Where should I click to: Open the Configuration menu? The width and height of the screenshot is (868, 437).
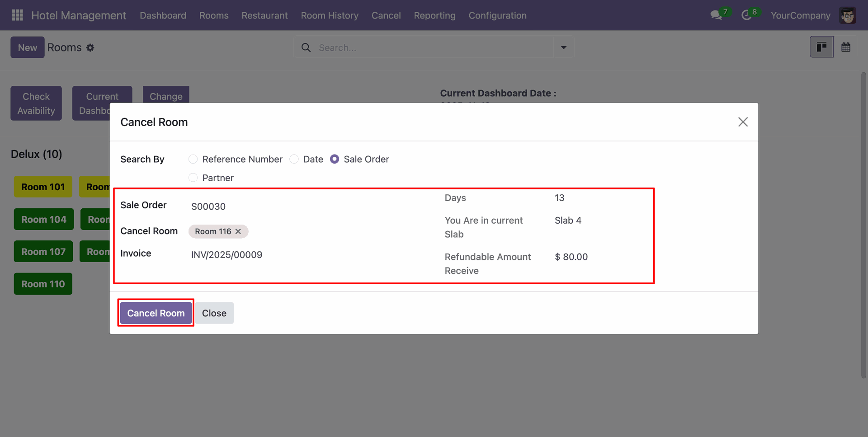click(x=497, y=15)
